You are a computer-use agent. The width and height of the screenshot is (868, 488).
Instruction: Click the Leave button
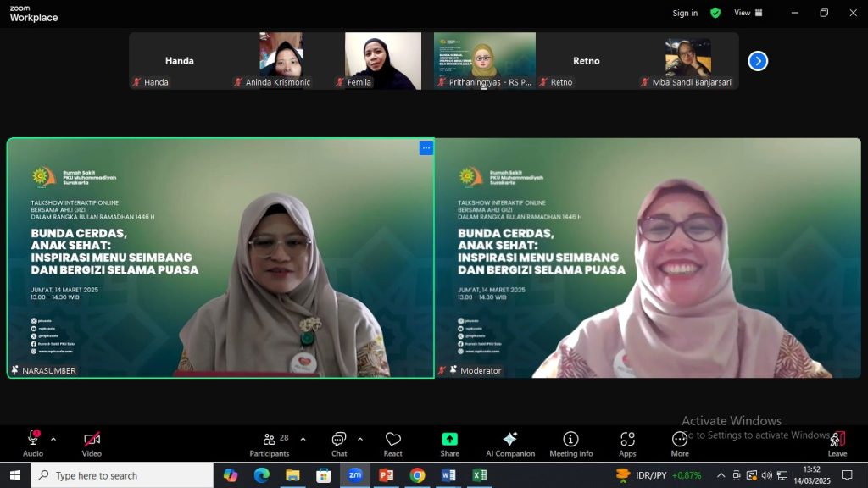(837, 439)
